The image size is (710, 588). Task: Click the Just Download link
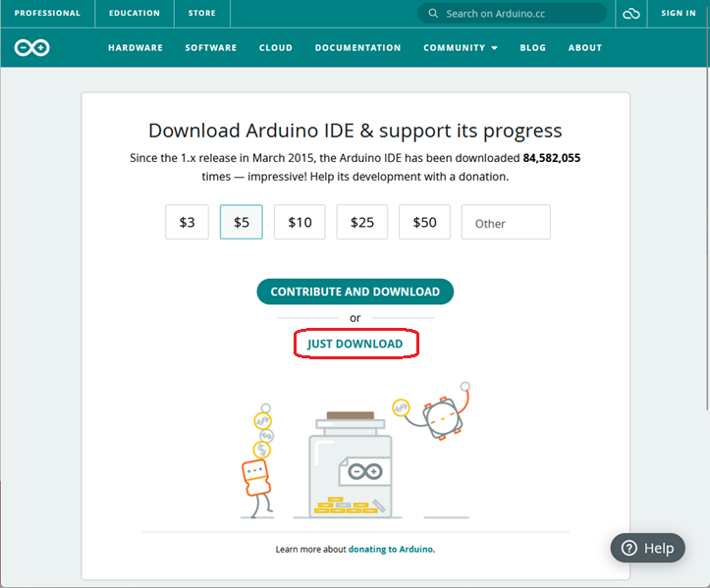355,344
